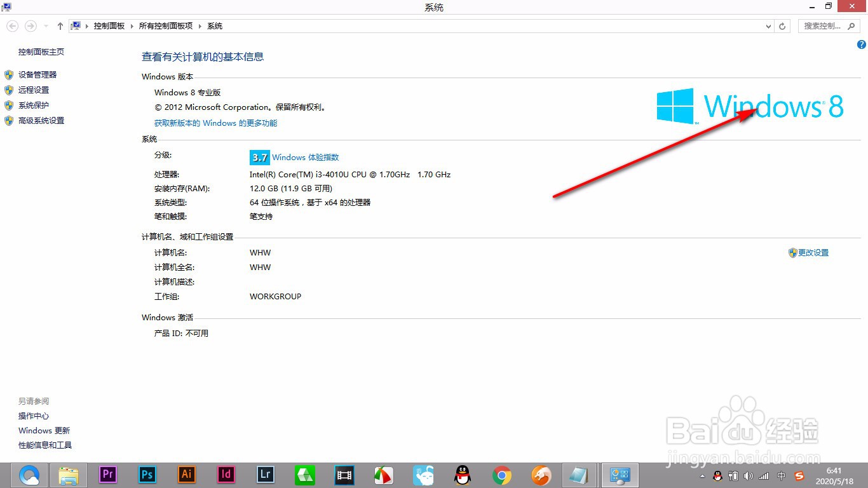868x488 pixels.
Task: Click the blue help question mark icon
Action: tap(862, 44)
